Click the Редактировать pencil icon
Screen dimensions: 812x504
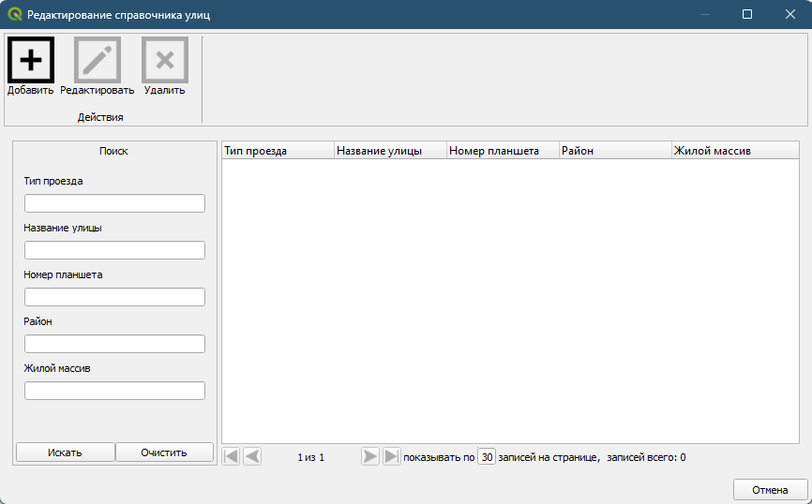click(98, 60)
